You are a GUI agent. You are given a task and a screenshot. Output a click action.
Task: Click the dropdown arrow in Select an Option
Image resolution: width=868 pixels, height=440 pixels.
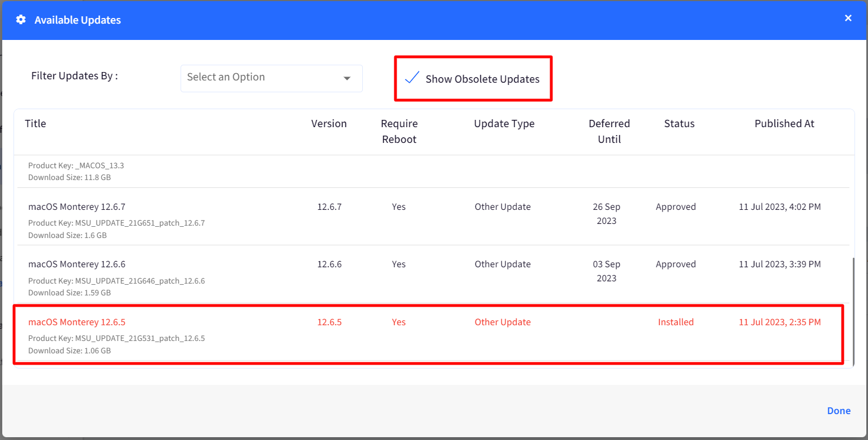coord(347,78)
